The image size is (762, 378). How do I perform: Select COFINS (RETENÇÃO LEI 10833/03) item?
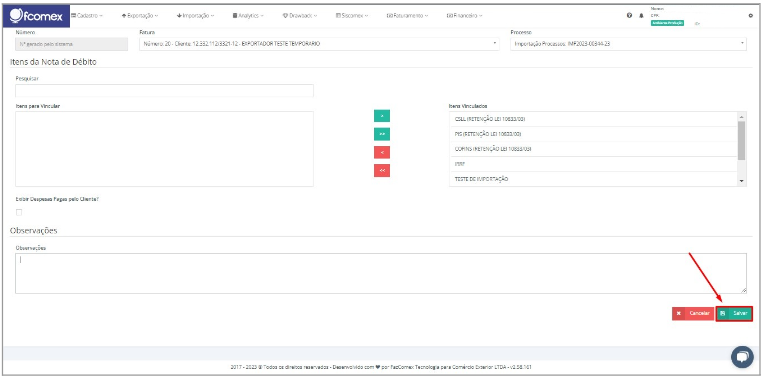[593, 149]
